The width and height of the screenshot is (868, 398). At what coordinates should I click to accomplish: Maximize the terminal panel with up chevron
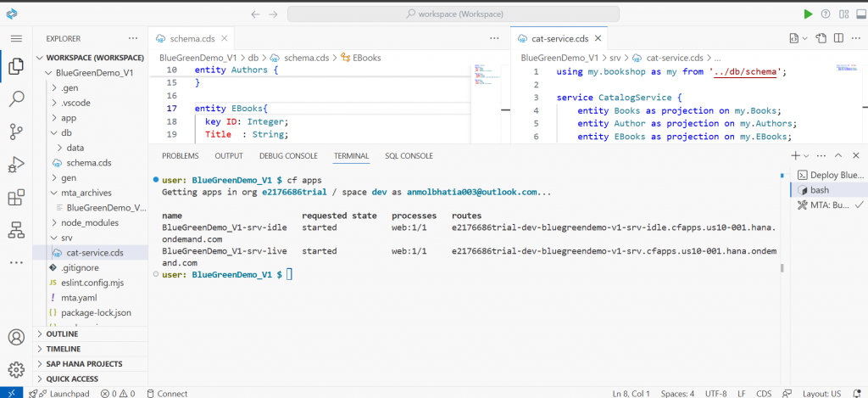click(838, 156)
